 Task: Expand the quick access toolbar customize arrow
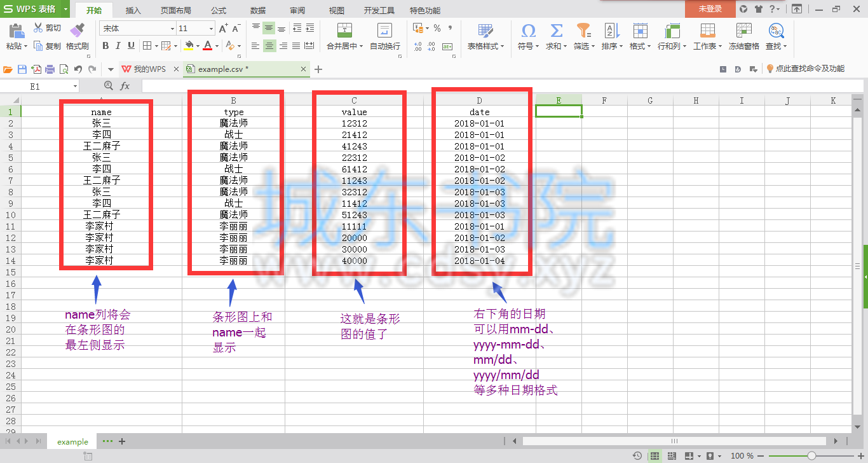click(x=110, y=69)
